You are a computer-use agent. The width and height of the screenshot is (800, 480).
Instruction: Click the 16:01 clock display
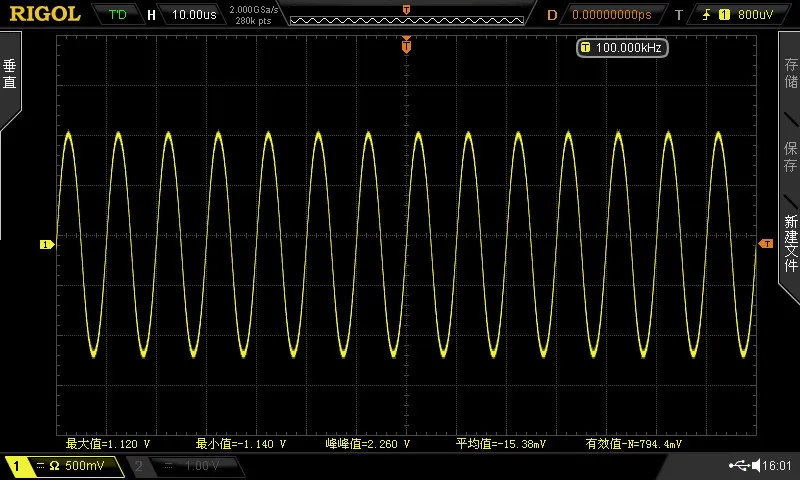[x=777, y=466]
